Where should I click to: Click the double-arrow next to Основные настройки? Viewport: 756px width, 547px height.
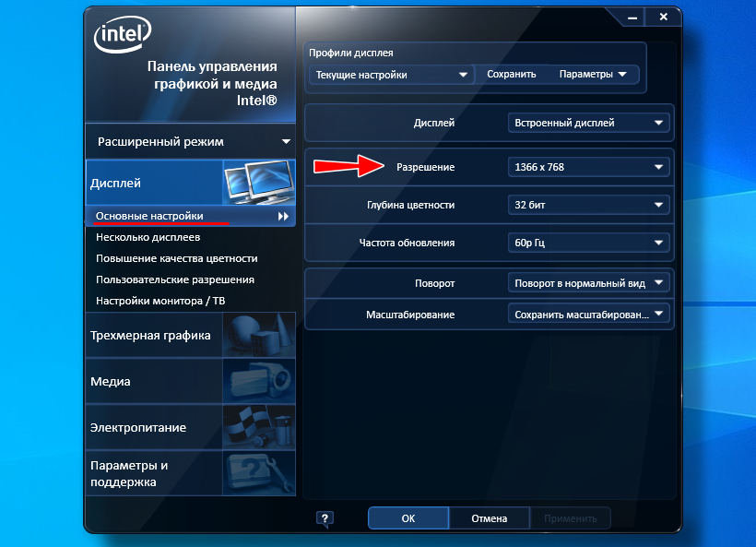click(x=284, y=217)
